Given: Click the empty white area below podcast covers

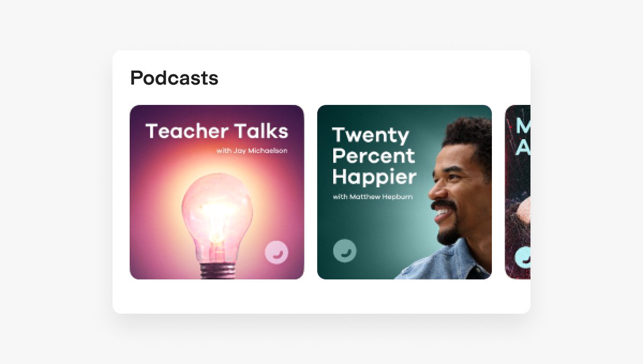Looking at the screenshot, I should click(322, 297).
